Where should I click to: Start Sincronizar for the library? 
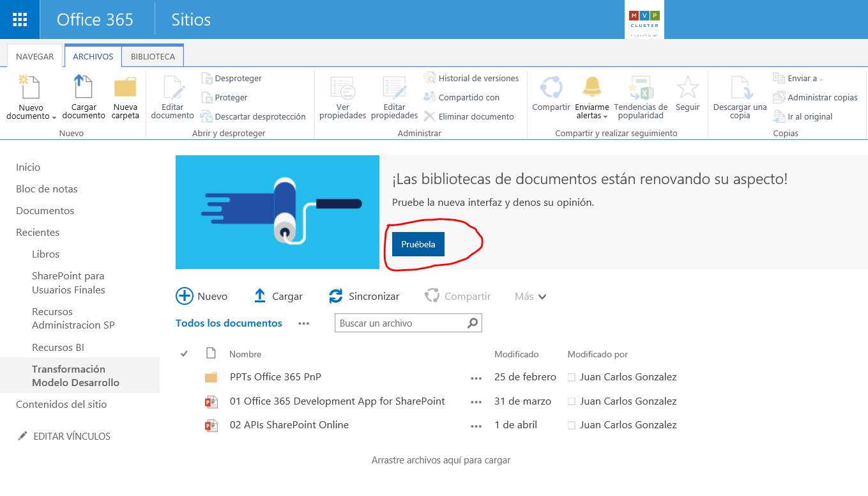pyautogui.click(x=365, y=296)
